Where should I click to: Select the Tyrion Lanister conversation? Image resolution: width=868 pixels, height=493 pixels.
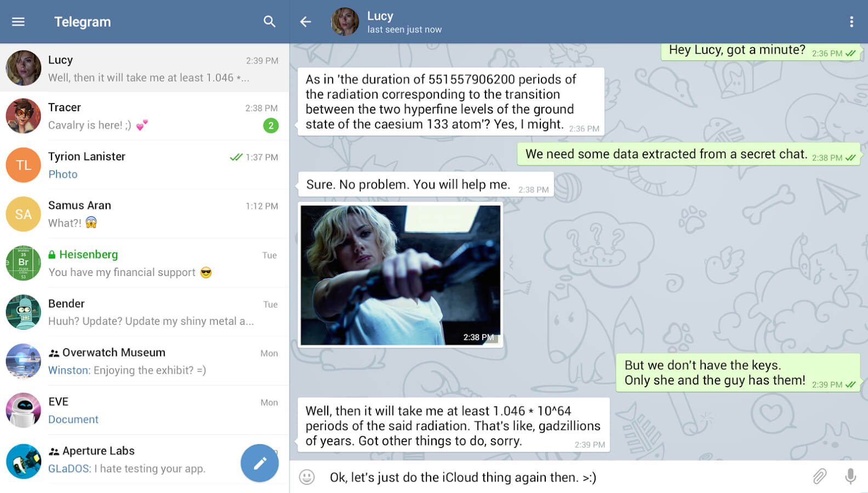click(x=145, y=165)
